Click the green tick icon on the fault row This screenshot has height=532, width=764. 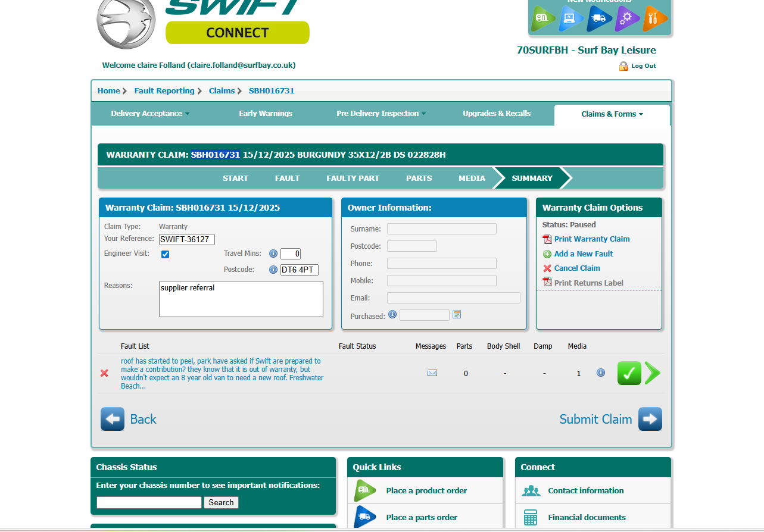(629, 373)
